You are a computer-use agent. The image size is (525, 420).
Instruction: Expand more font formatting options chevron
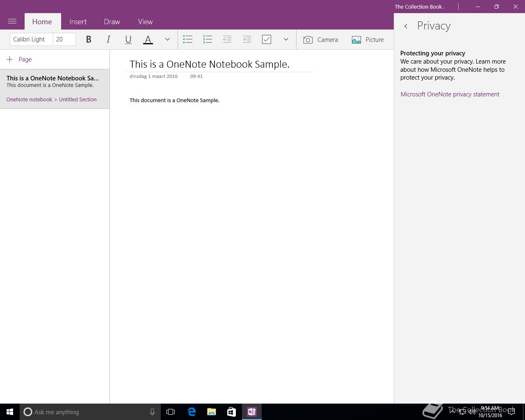(x=167, y=39)
